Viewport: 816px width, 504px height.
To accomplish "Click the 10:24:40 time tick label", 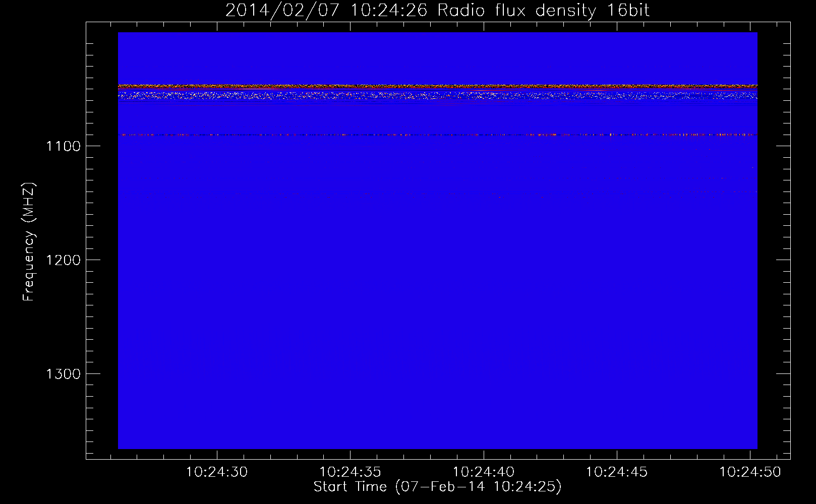I will tap(484, 472).
